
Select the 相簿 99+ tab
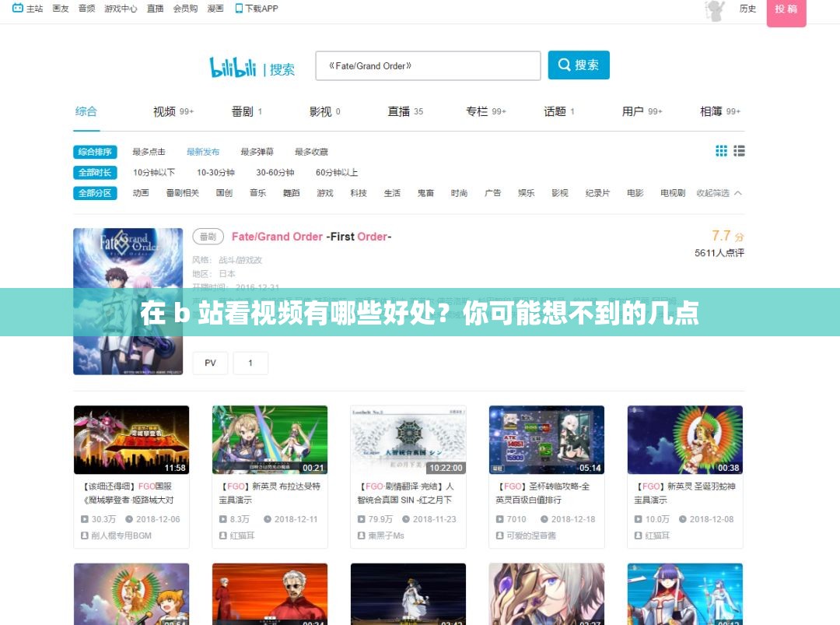tap(720, 111)
